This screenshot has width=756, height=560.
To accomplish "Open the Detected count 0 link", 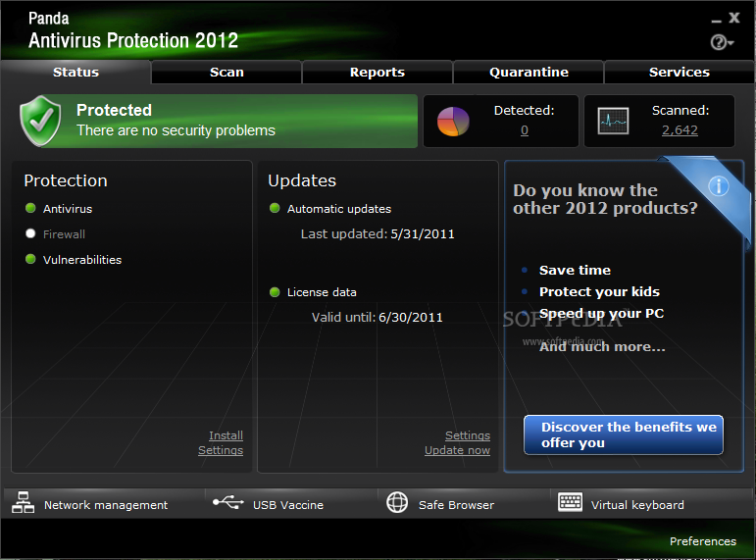I will (x=524, y=130).
